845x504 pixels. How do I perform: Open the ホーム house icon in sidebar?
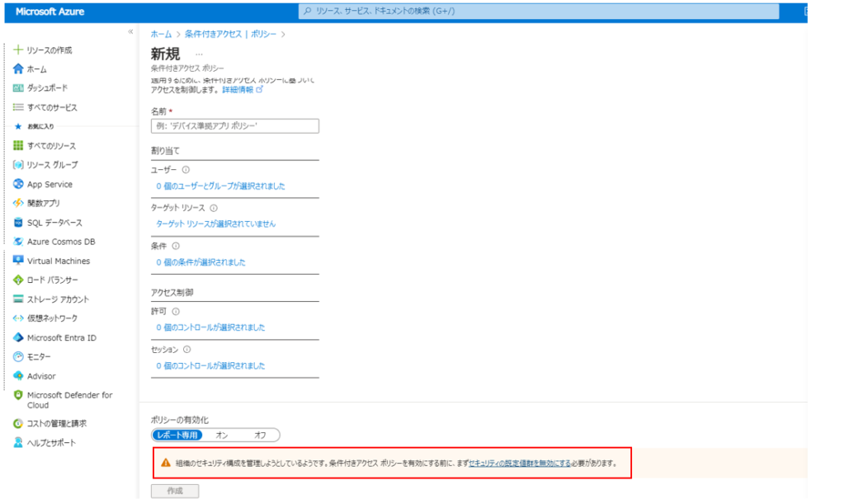pyautogui.click(x=18, y=68)
